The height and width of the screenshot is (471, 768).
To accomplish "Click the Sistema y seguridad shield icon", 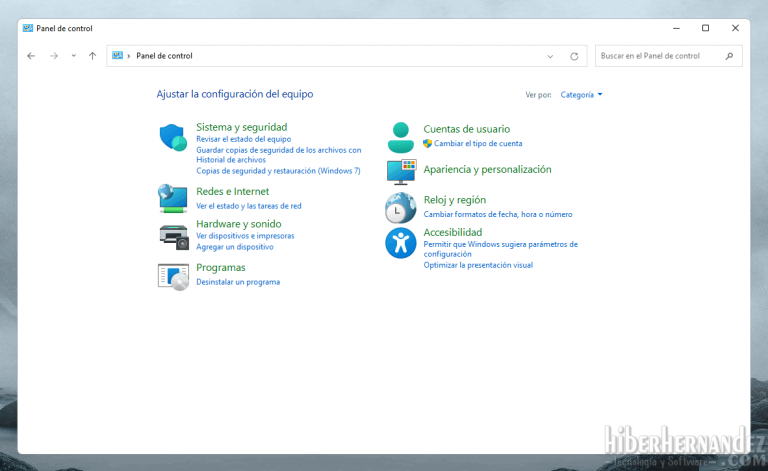I will pos(173,137).
